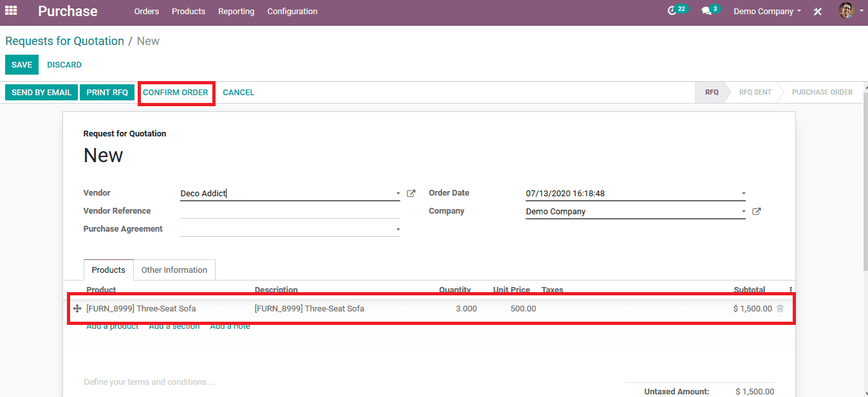Screen dimensions: 868x397
Task: Click the quantity cell 3.000
Action: tap(466, 309)
